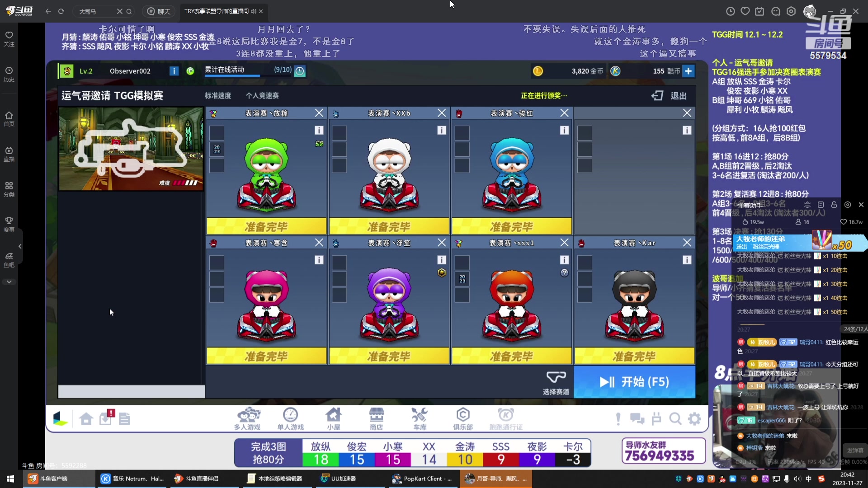Open 俱乐部 club menu
The image size is (868, 488).
point(463,418)
